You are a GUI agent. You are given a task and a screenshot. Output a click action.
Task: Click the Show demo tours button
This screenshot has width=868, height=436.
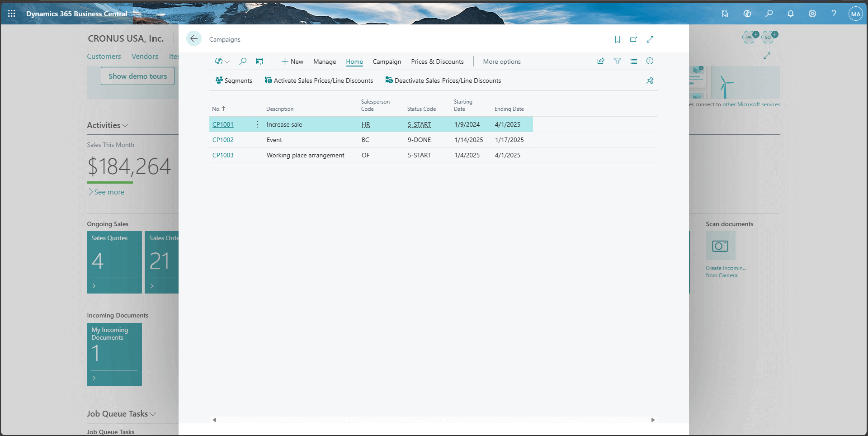tap(137, 76)
